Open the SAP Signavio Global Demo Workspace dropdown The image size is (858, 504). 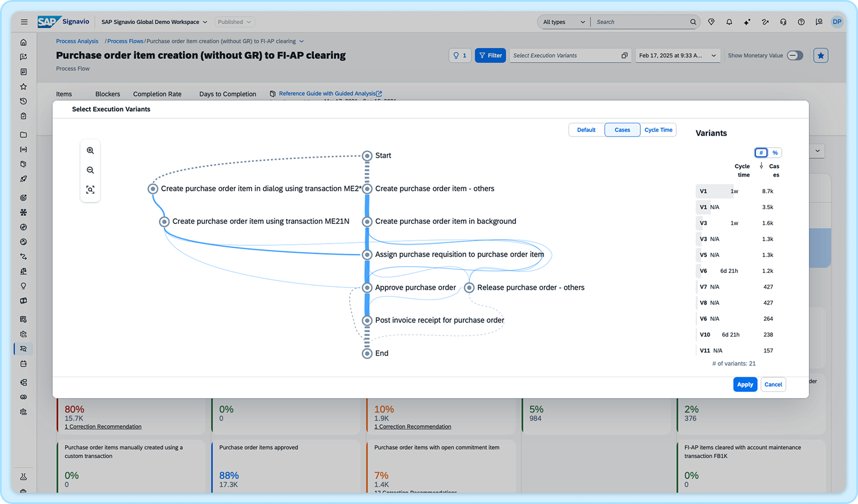point(154,22)
